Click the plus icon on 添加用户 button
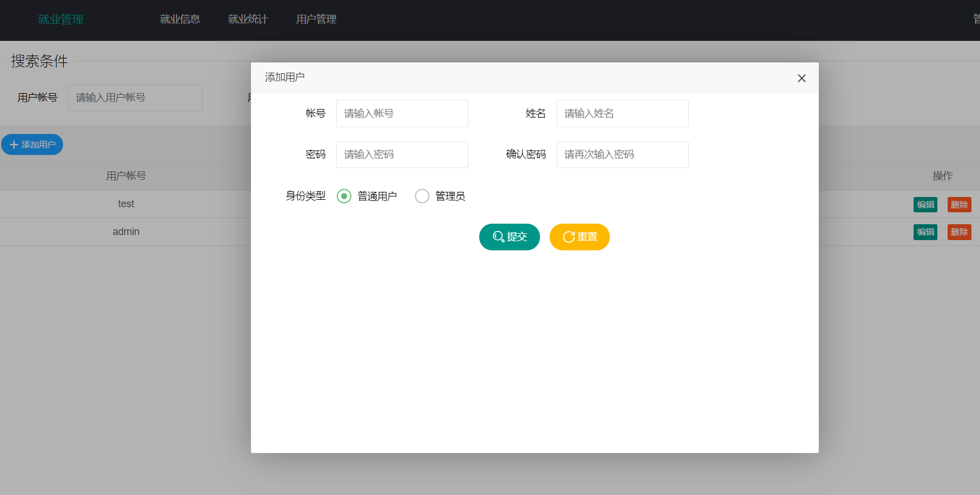 pos(14,145)
